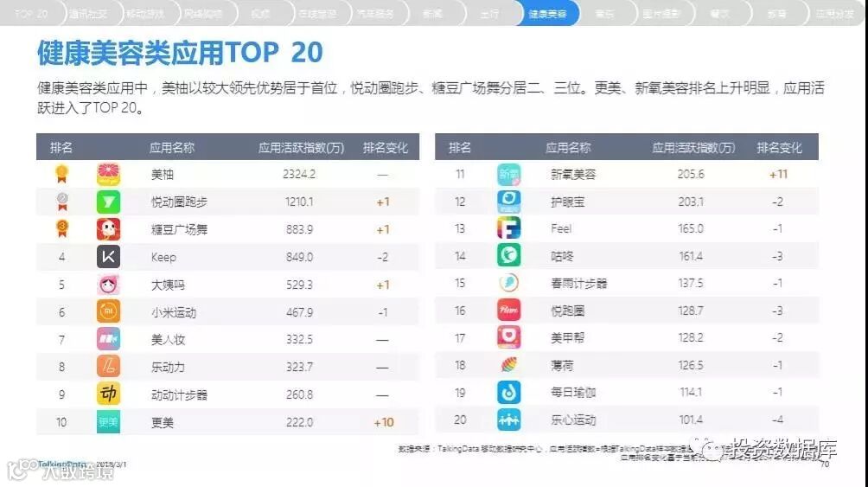Click the Feel app name
The height and width of the screenshot is (487, 868).
[x=561, y=228]
